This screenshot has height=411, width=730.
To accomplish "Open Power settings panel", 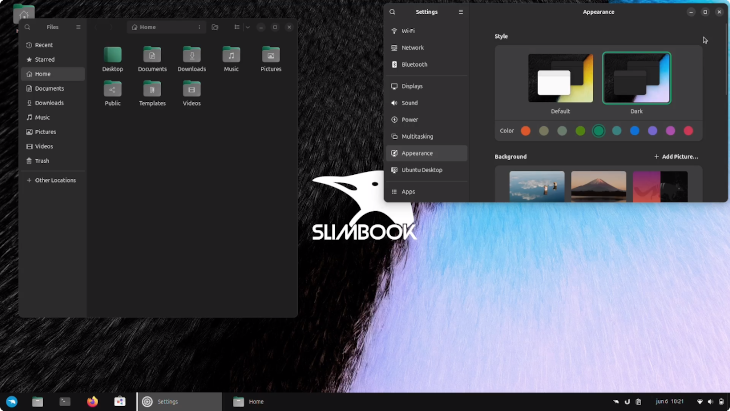I will click(x=426, y=120).
